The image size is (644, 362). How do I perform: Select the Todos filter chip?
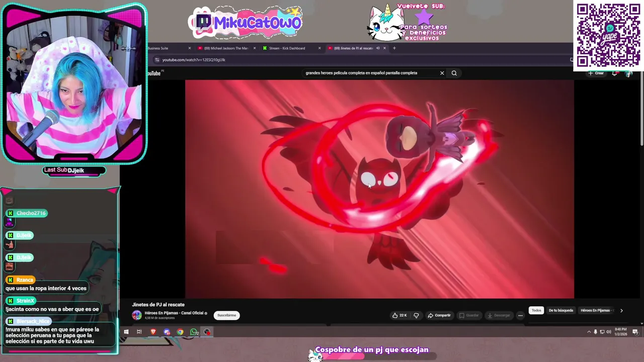(536, 310)
